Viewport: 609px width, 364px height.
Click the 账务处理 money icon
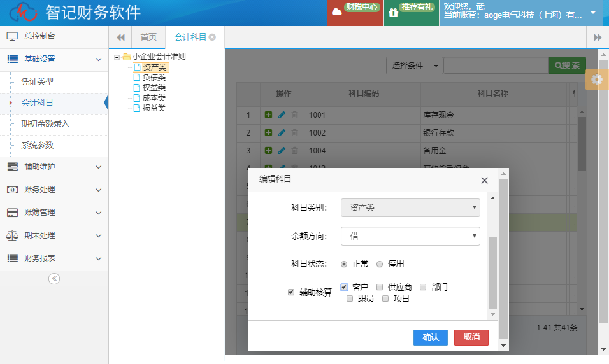tap(13, 190)
